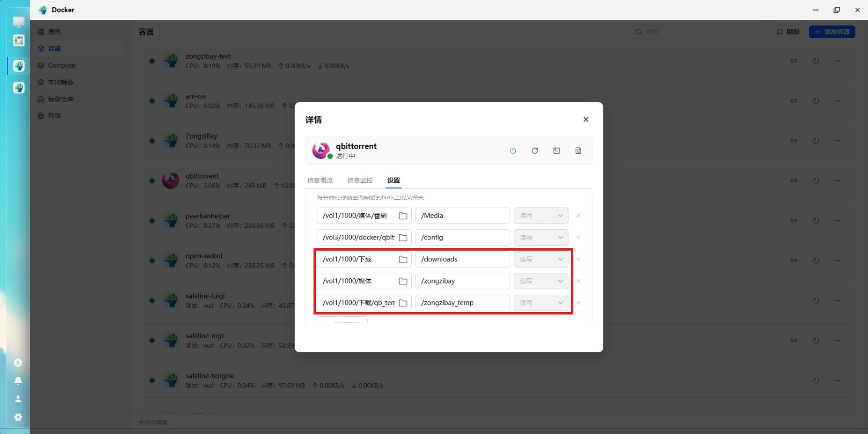Remove the /config volume mapping
This screenshot has width=868, height=434.
click(x=578, y=238)
